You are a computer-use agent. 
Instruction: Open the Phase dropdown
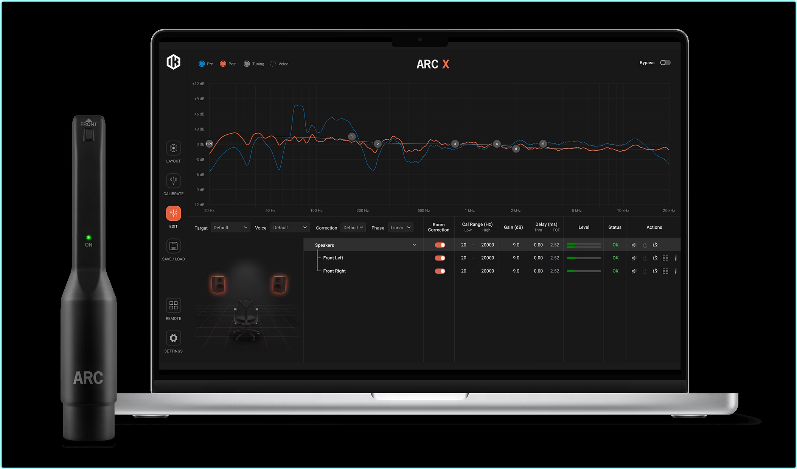[x=400, y=228]
